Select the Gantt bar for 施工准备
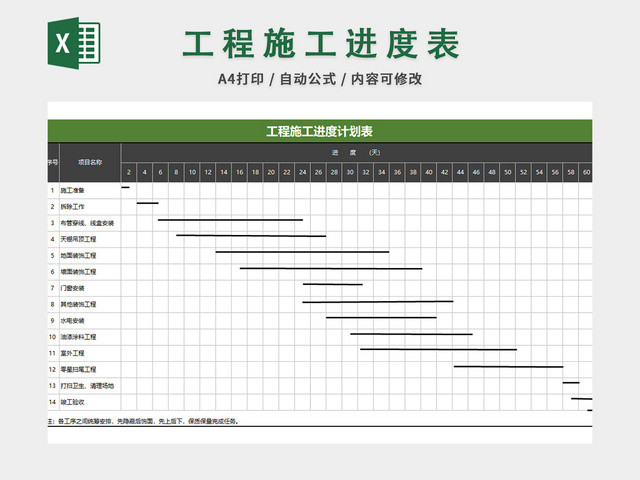The height and width of the screenshot is (480, 640). click(x=125, y=187)
